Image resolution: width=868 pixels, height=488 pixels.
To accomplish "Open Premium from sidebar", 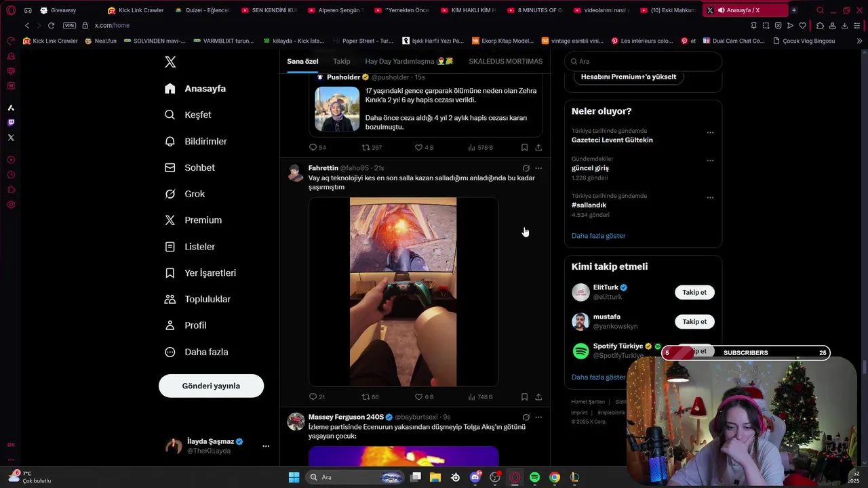I will pyautogui.click(x=193, y=220).
